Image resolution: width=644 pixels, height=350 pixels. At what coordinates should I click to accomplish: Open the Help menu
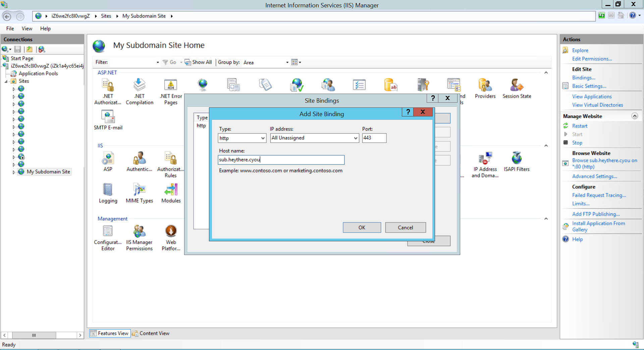[x=45, y=29]
